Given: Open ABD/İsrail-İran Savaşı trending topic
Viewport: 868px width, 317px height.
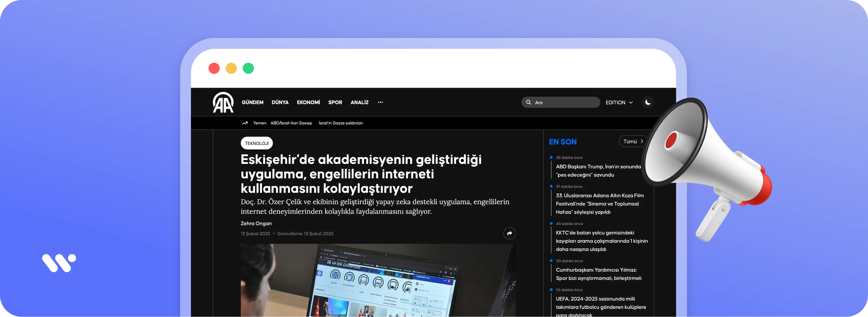Looking at the screenshot, I should pyautogui.click(x=291, y=123).
